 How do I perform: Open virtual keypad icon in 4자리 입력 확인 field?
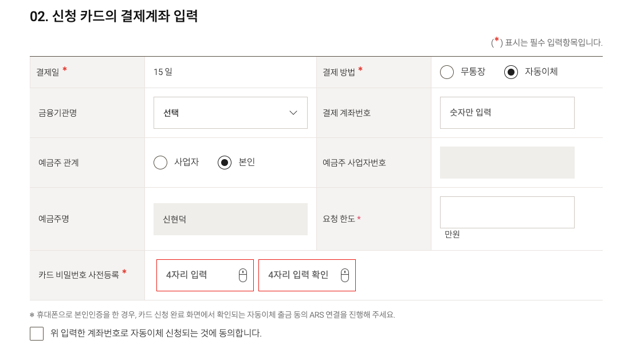tap(344, 275)
